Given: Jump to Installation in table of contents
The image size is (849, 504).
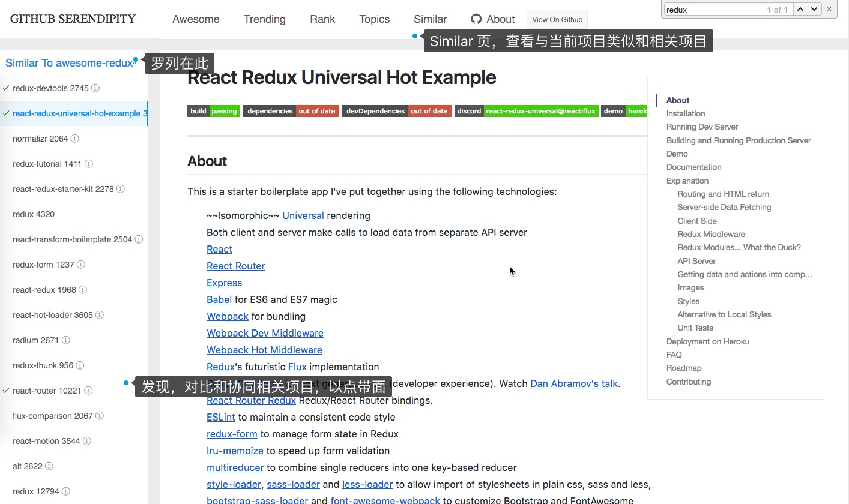Looking at the screenshot, I should click(686, 113).
